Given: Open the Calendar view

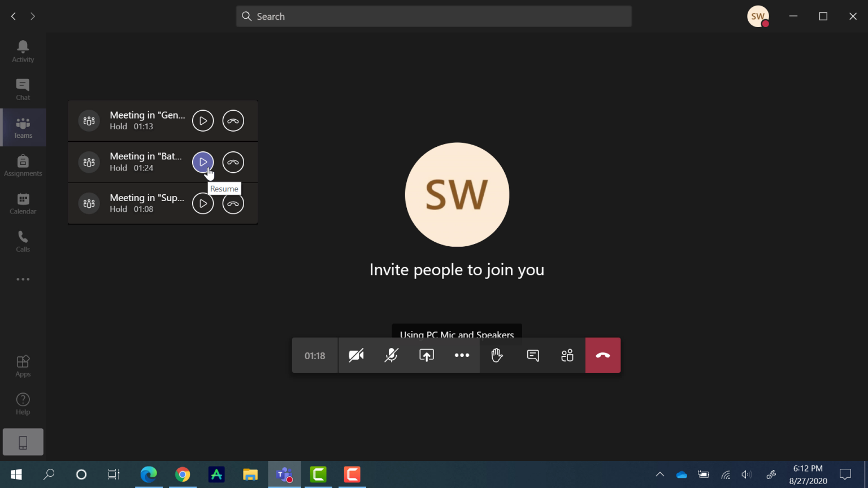Looking at the screenshot, I should point(23,203).
